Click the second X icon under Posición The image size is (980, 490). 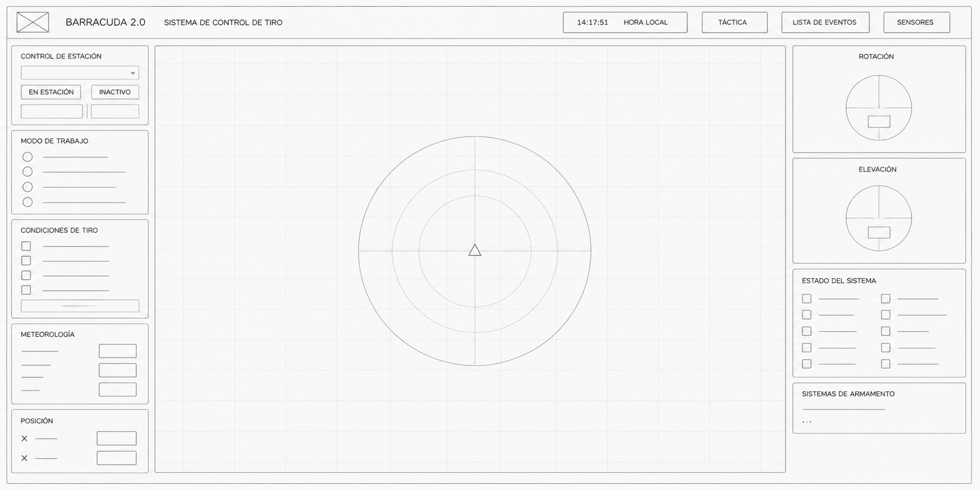pyautogui.click(x=24, y=458)
